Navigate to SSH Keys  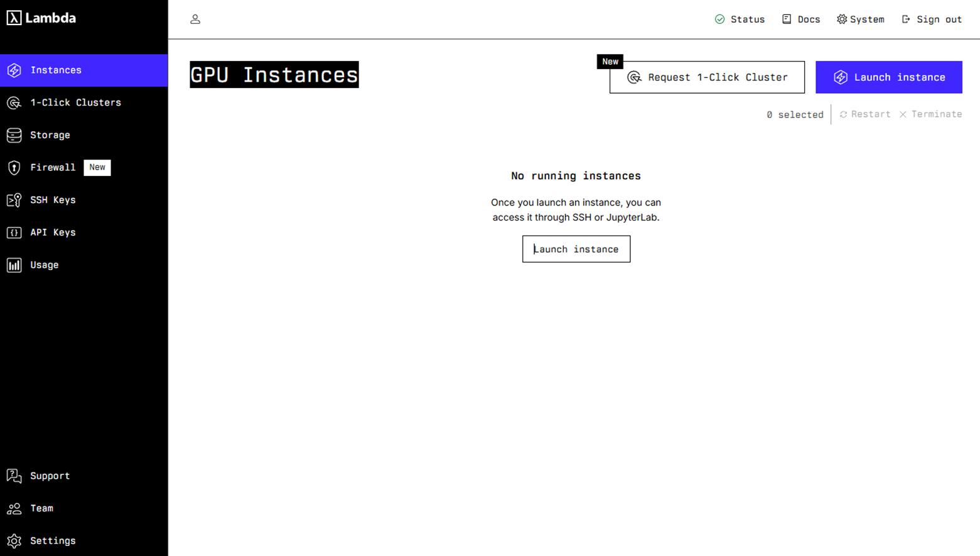pos(84,200)
